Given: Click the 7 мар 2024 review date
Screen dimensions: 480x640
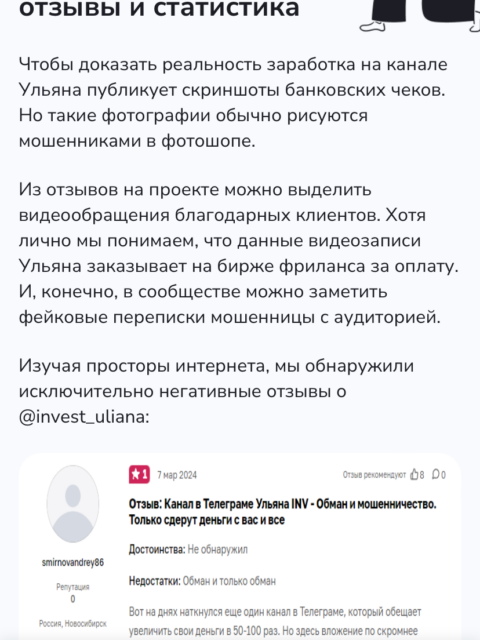Looking at the screenshot, I should [177, 475].
